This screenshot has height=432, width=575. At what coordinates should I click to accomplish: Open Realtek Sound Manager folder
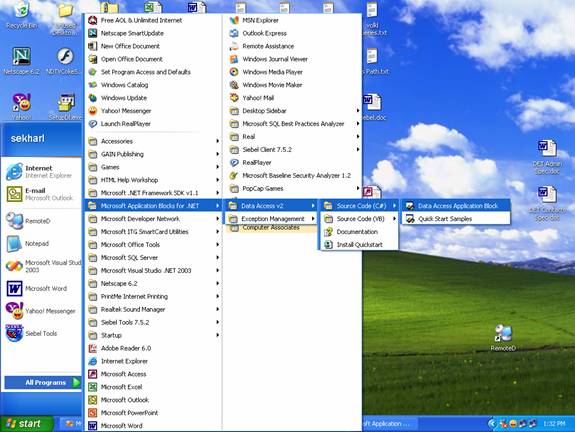click(153, 310)
